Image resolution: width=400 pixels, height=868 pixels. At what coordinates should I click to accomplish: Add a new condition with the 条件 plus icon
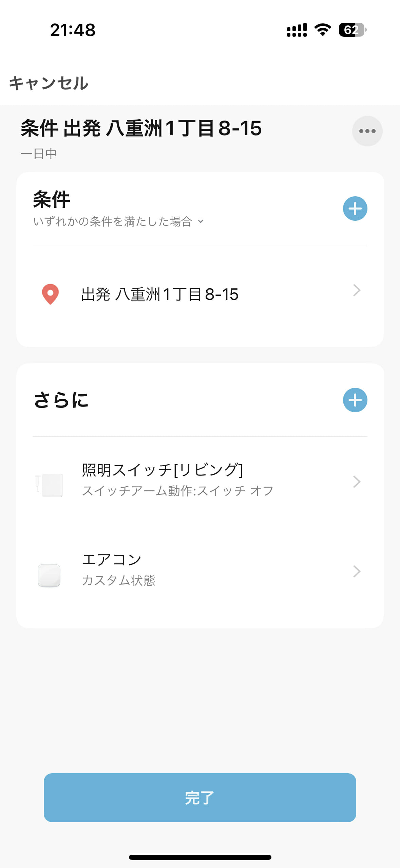pos(355,209)
